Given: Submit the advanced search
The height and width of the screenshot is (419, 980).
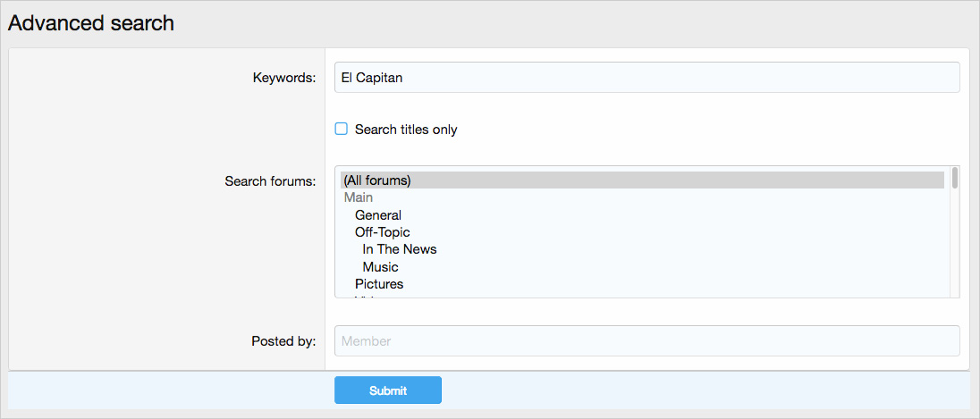Looking at the screenshot, I should pos(387,390).
